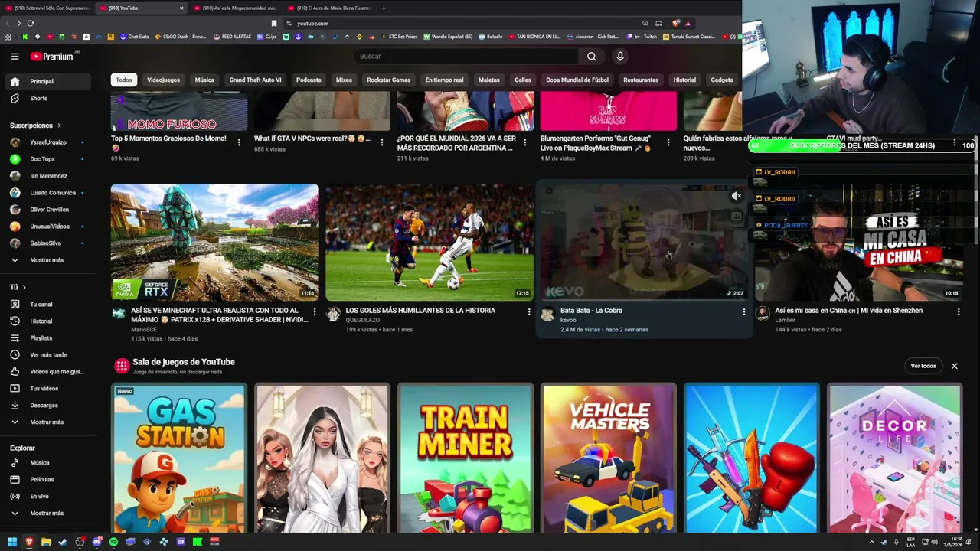Image resolution: width=980 pixels, height=551 pixels.
Task: Open the Windows Start menu
Action: (12, 542)
